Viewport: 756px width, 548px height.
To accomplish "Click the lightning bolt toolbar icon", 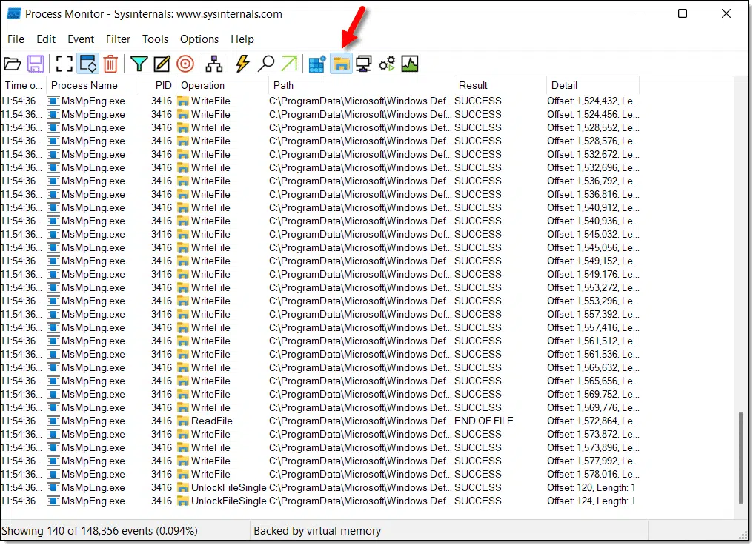I will tap(242, 64).
